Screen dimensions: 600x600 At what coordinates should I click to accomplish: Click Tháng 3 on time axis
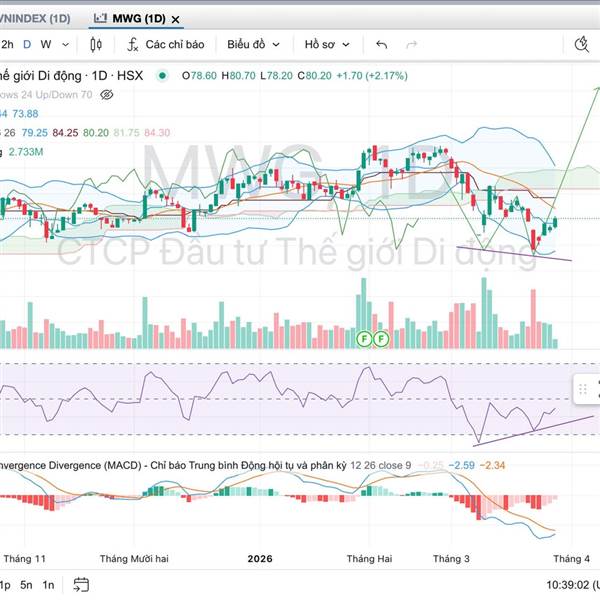click(451, 559)
